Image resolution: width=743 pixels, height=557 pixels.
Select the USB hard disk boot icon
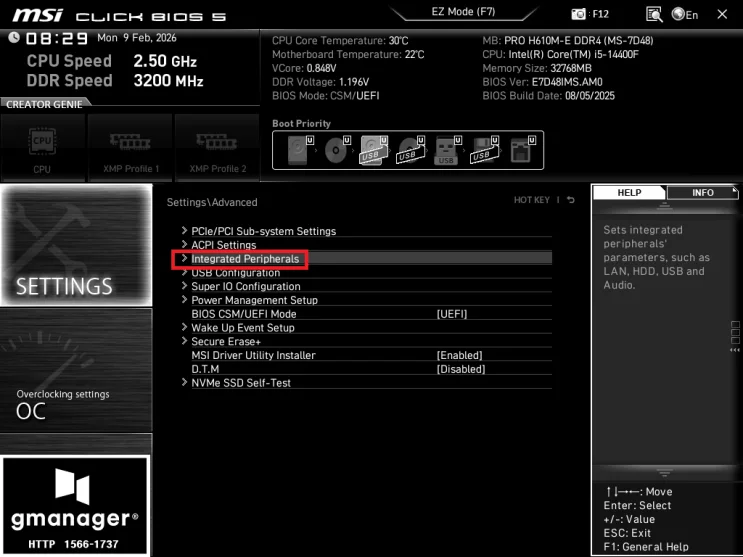[374, 150]
